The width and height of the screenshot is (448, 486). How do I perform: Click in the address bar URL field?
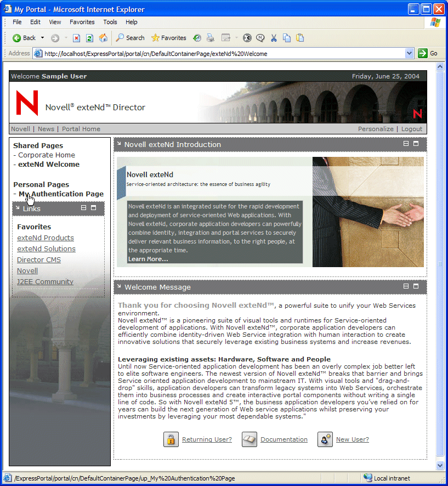(223, 54)
